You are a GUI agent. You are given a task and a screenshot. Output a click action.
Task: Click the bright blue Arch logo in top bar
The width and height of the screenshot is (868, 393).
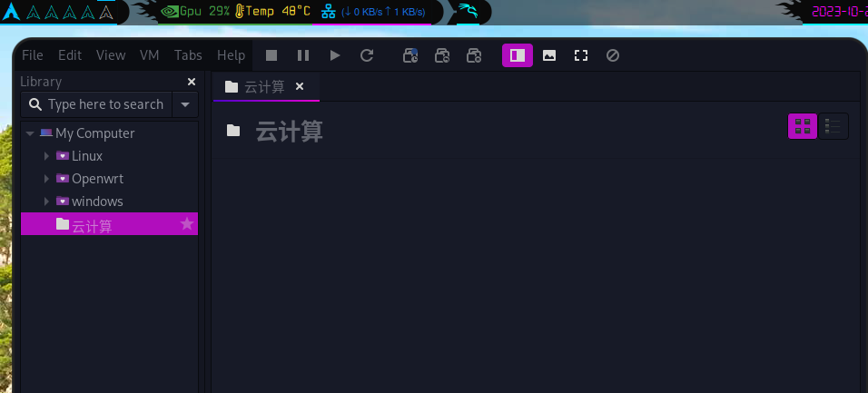tap(11, 12)
